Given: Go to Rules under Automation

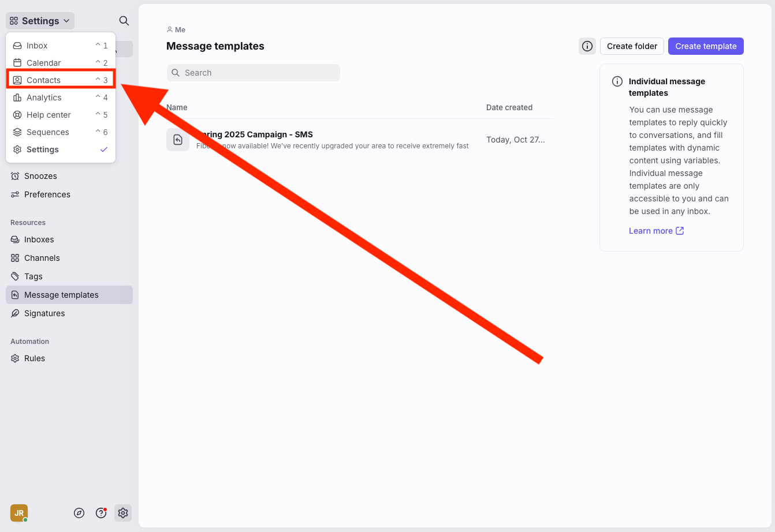Looking at the screenshot, I should 35,358.
